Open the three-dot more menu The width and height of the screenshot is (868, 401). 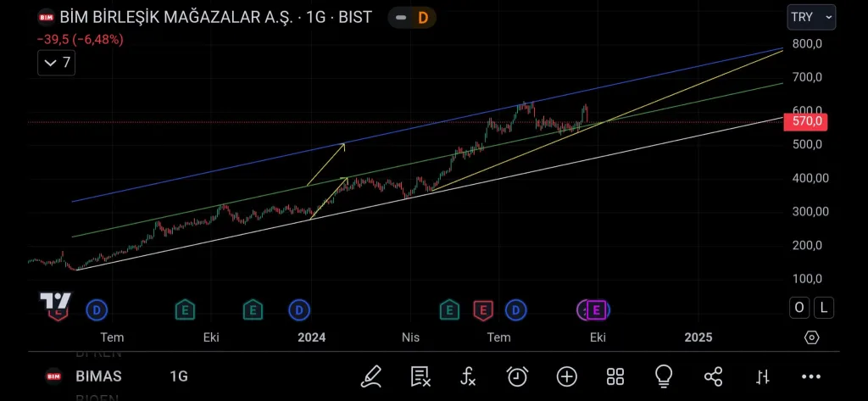click(811, 377)
